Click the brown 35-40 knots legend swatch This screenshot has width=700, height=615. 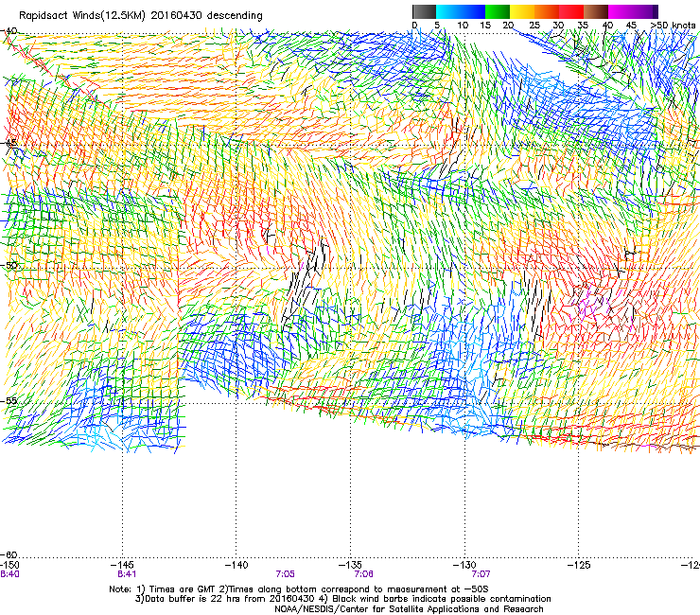[x=596, y=11]
